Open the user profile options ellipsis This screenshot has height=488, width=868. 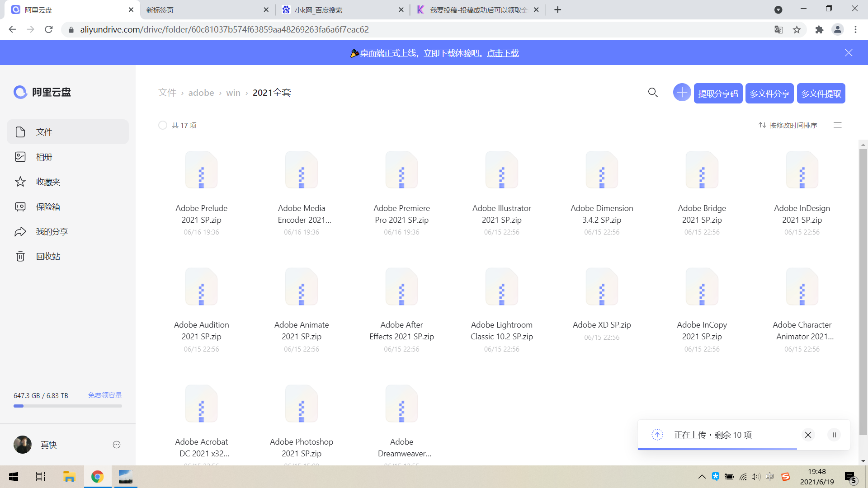tap(117, 445)
